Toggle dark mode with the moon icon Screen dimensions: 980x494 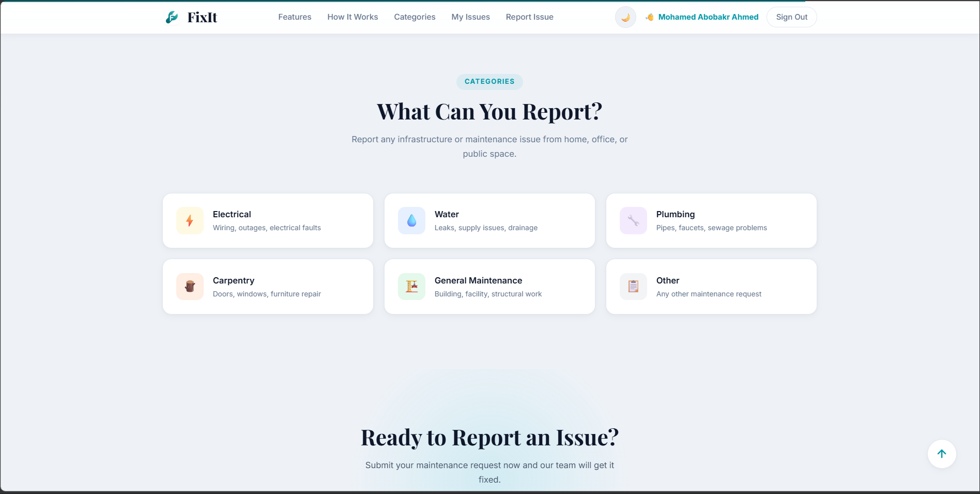click(625, 17)
